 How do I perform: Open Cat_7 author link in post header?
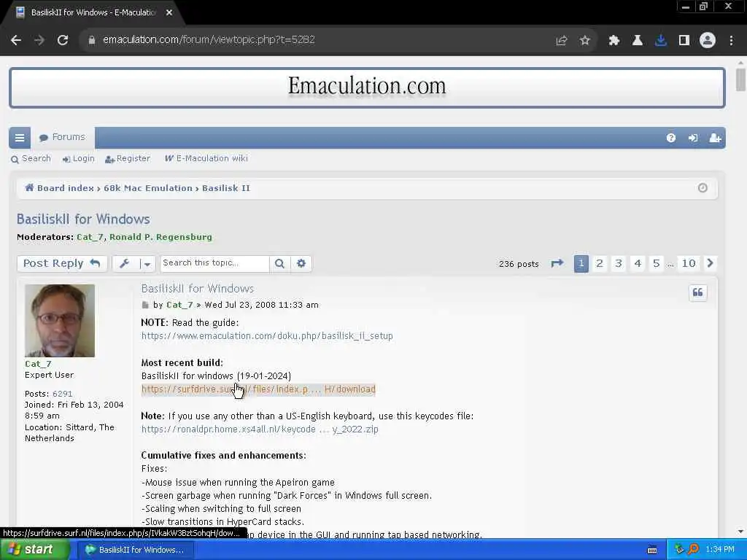tap(179, 305)
